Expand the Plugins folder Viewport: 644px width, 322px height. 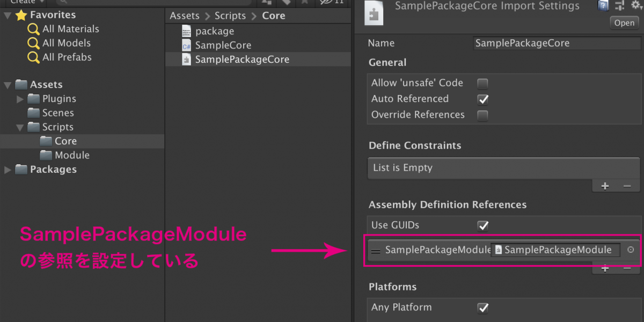20,99
